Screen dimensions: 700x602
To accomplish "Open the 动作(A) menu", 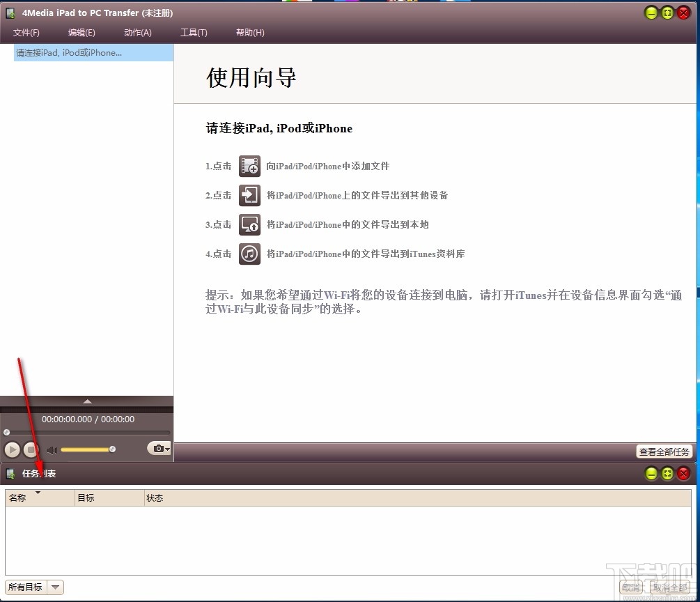I will coord(137,32).
